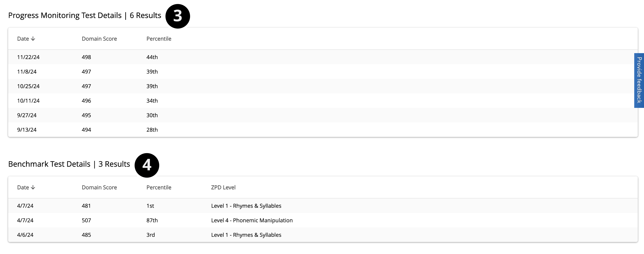644x254 pixels.
Task: Click Benchmark table Percentile column header
Action: (x=159, y=187)
